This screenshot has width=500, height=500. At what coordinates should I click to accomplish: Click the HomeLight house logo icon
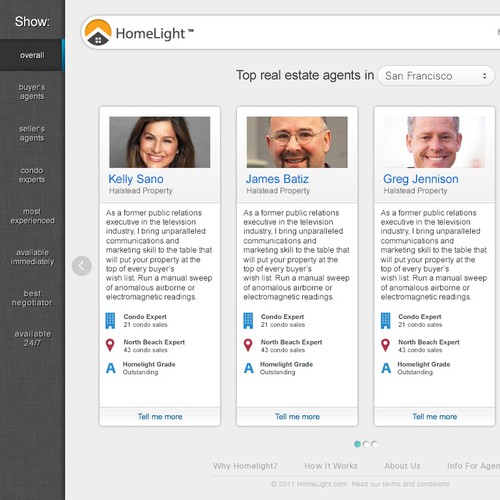click(x=98, y=32)
